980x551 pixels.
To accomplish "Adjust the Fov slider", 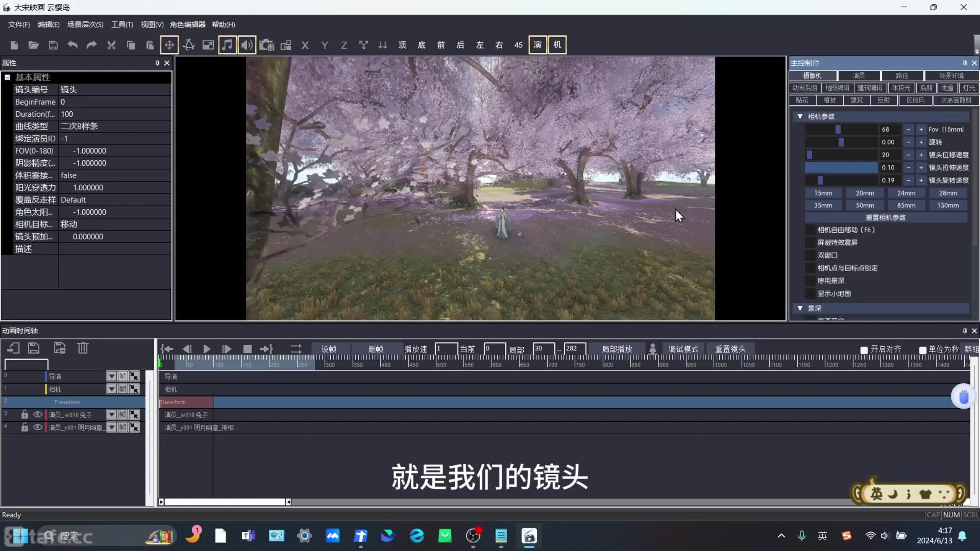I will tap(841, 129).
